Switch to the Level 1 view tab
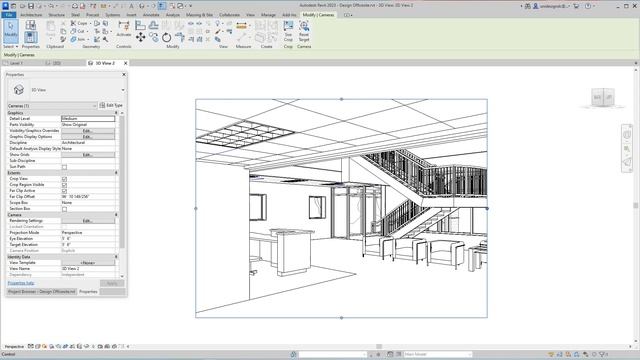 coord(16,63)
